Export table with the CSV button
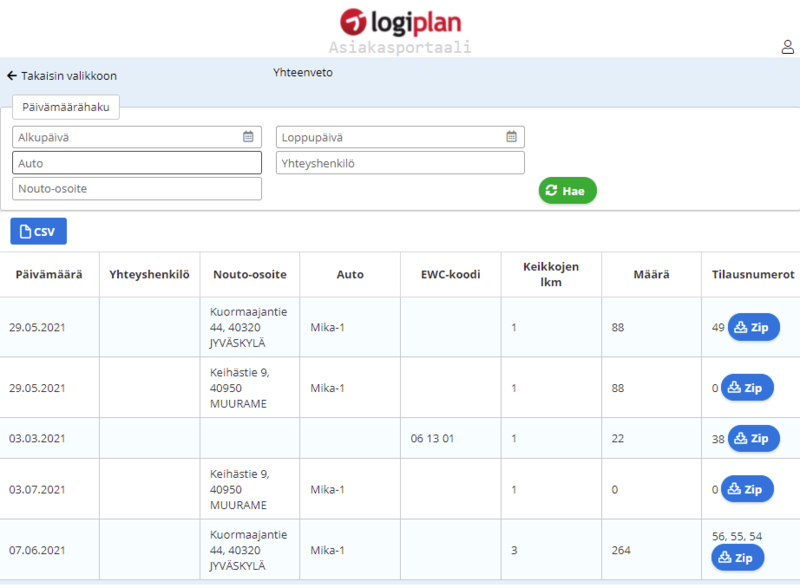Image resolution: width=800 pixels, height=588 pixels. pos(38,231)
